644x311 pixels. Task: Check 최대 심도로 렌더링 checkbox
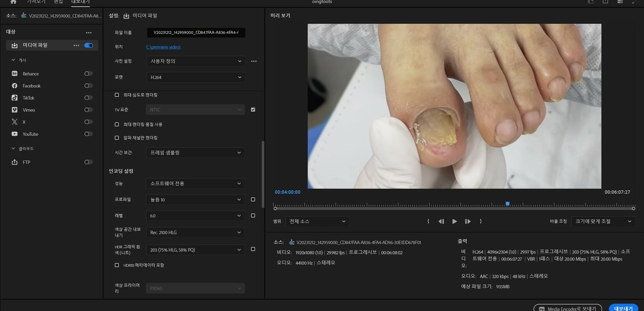click(x=117, y=95)
